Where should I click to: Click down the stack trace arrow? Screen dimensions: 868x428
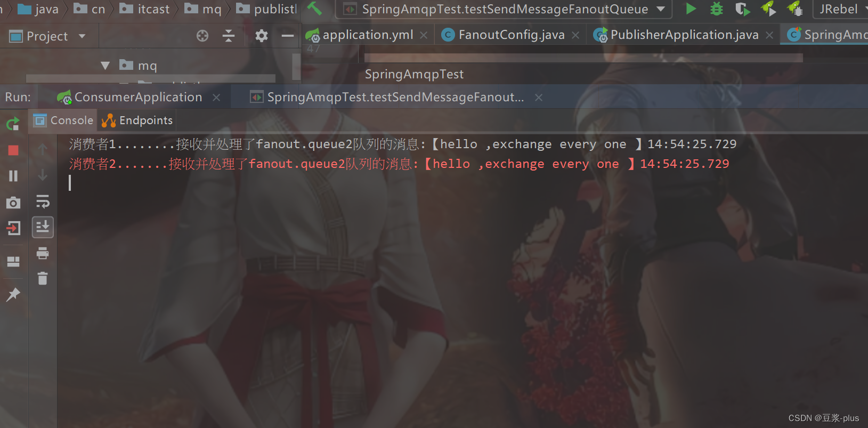click(43, 175)
